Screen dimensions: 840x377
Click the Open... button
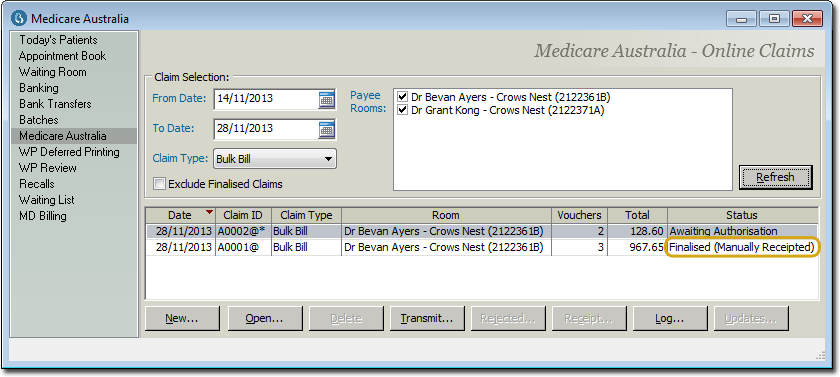click(265, 319)
